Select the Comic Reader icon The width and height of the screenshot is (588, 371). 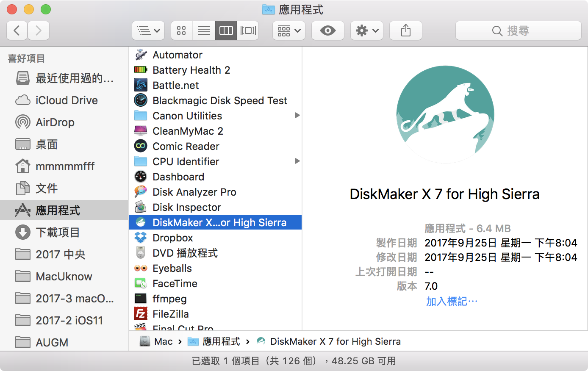point(141,146)
